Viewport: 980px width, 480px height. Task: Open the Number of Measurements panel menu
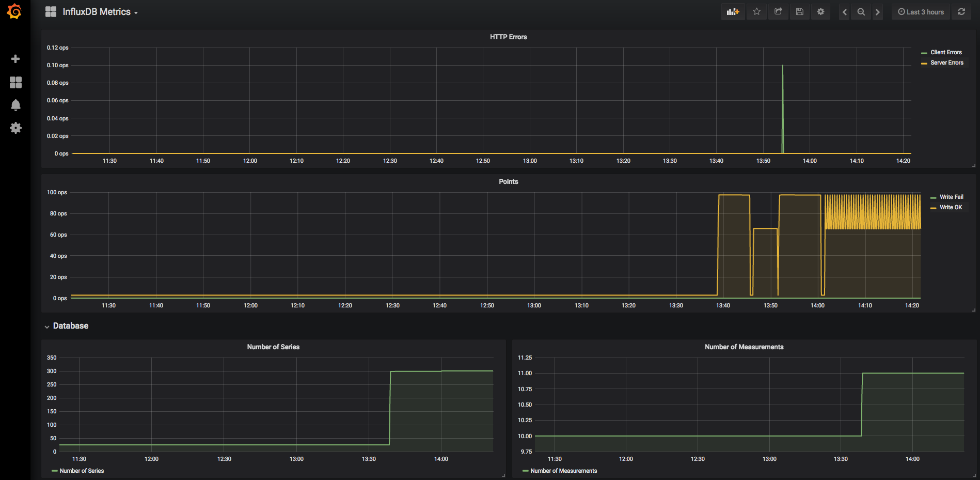coord(744,347)
